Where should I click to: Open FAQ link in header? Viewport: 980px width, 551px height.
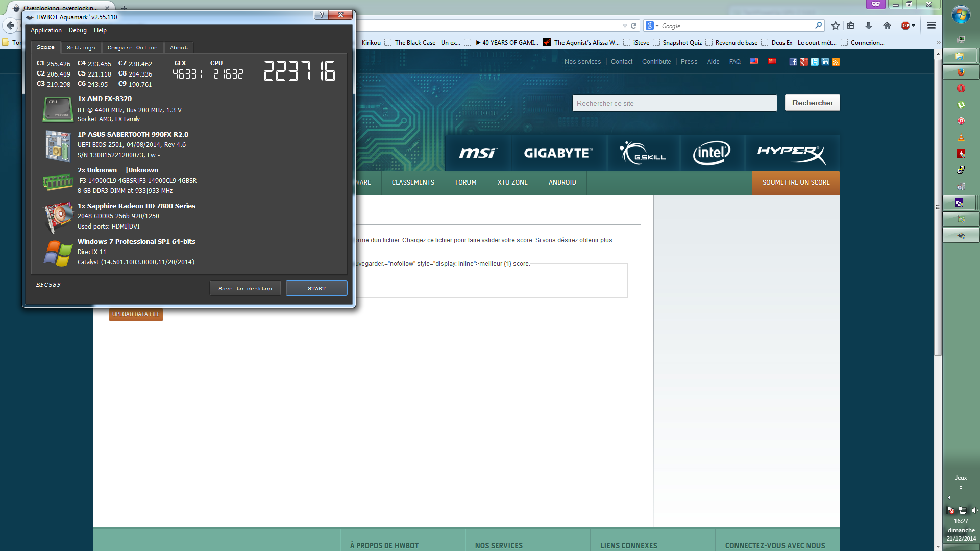pyautogui.click(x=734, y=62)
